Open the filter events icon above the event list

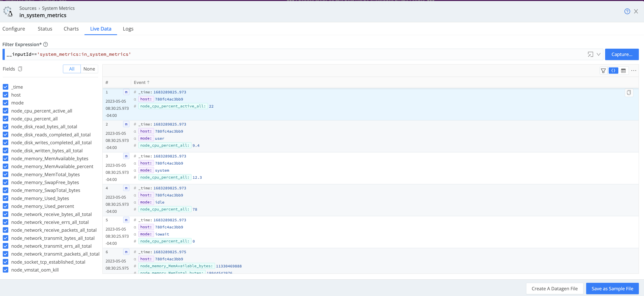[603, 70]
